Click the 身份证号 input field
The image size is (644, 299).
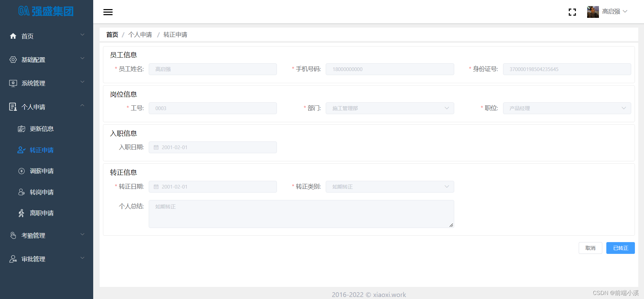(x=567, y=69)
